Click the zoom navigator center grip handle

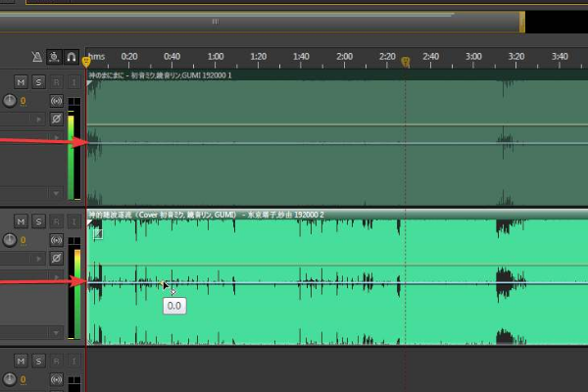coord(216,22)
